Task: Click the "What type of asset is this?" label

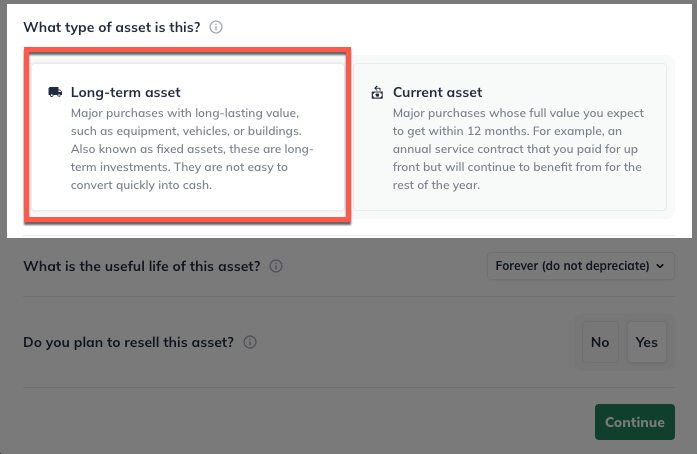Action: pos(112,27)
